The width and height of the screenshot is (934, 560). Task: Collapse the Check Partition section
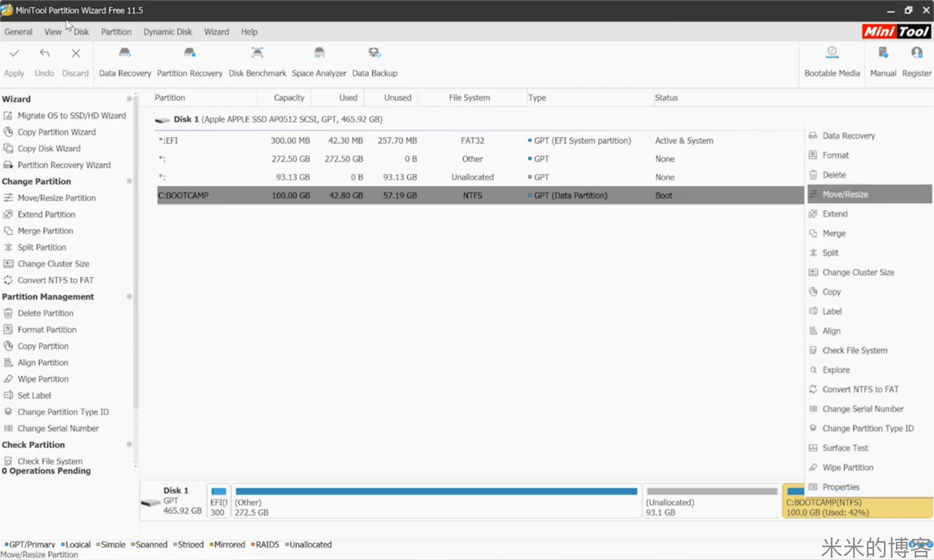click(x=129, y=445)
